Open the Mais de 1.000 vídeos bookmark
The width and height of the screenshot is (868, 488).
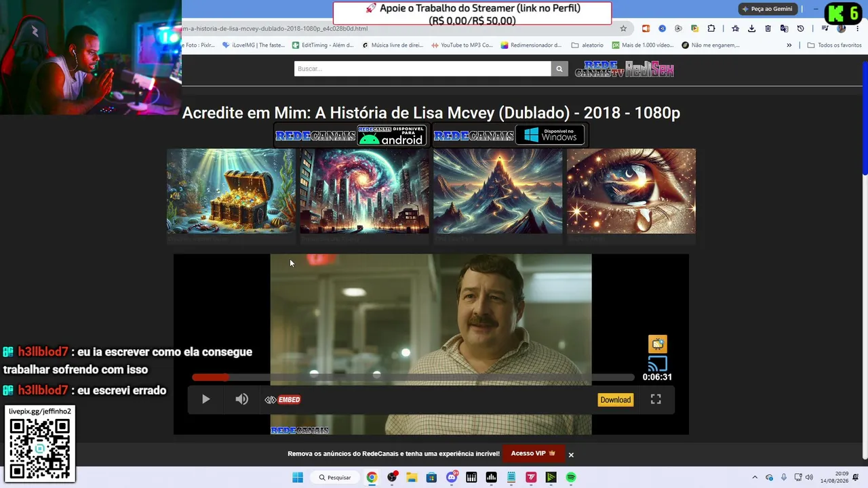[x=643, y=45]
